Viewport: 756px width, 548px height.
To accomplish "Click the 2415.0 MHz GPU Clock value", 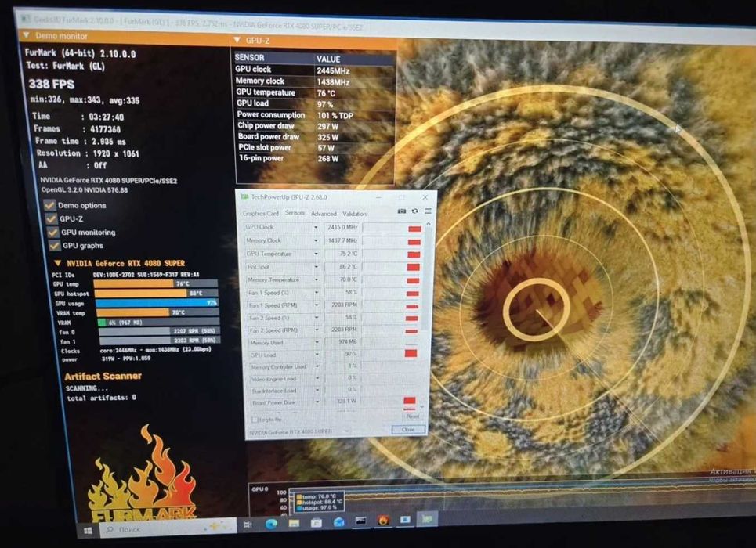I will click(x=342, y=227).
